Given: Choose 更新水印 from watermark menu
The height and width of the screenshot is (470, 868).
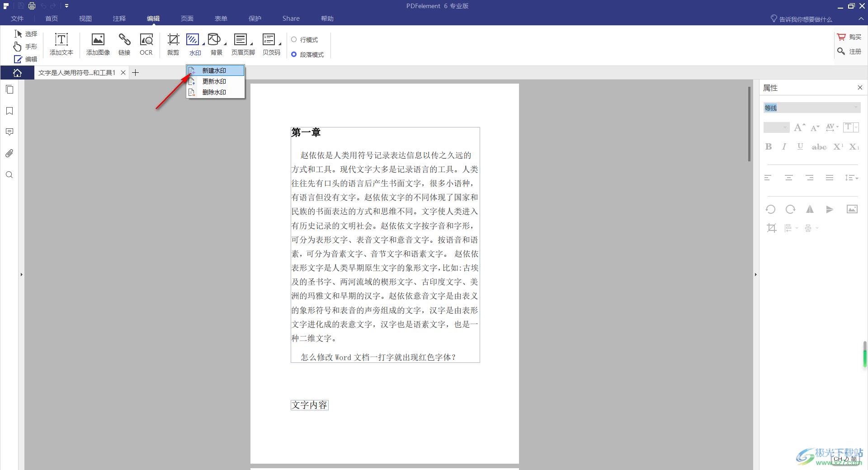Looking at the screenshot, I should coord(216,81).
